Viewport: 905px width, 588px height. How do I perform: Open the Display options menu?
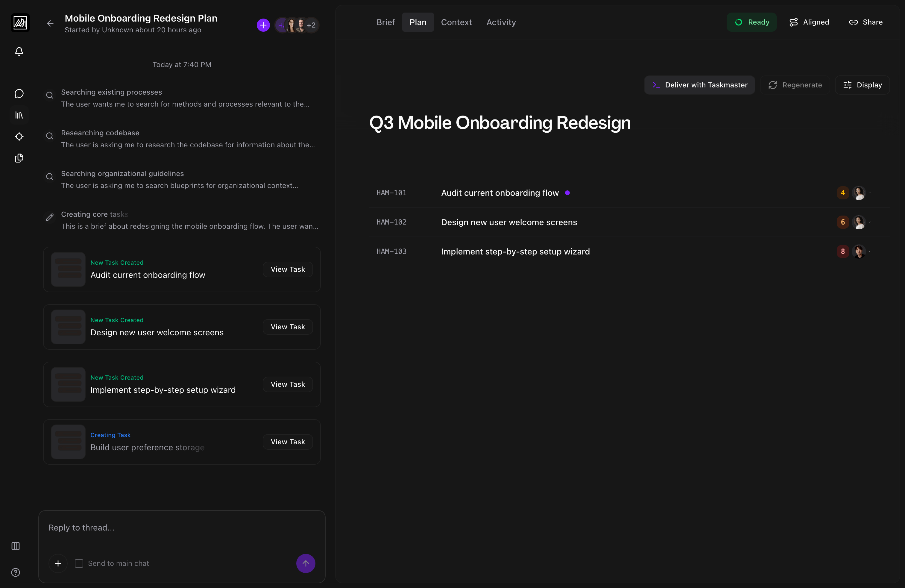(x=862, y=85)
